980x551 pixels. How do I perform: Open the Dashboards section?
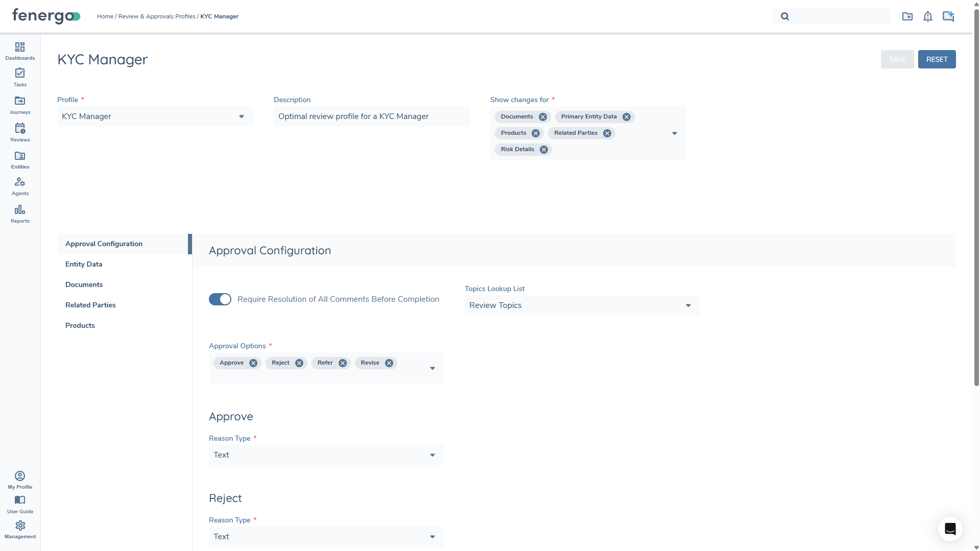coord(20,51)
